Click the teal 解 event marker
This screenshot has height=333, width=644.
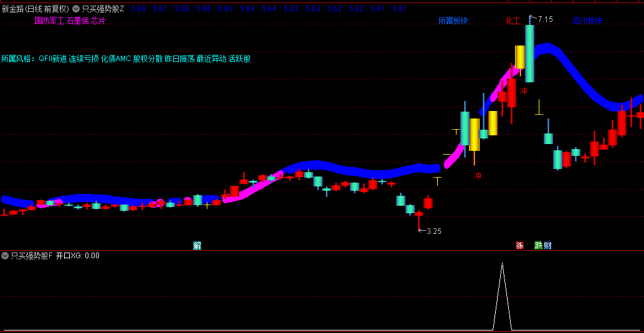(197, 246)
